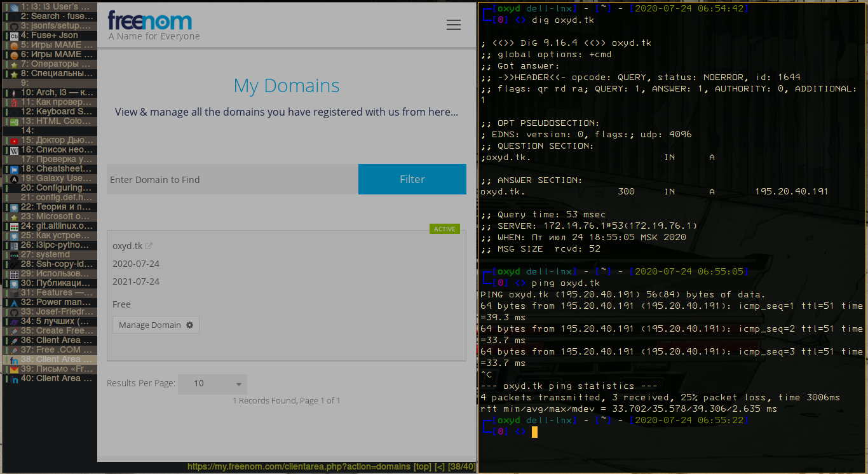Click Wikipedia favicon of tab 16 Список нео

[14, 150]
